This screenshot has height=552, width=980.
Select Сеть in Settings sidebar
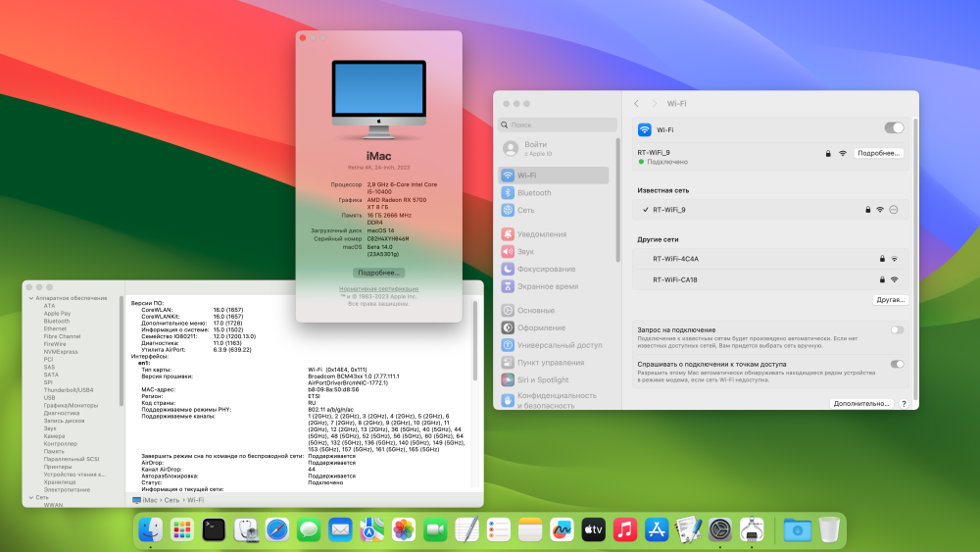554,210
